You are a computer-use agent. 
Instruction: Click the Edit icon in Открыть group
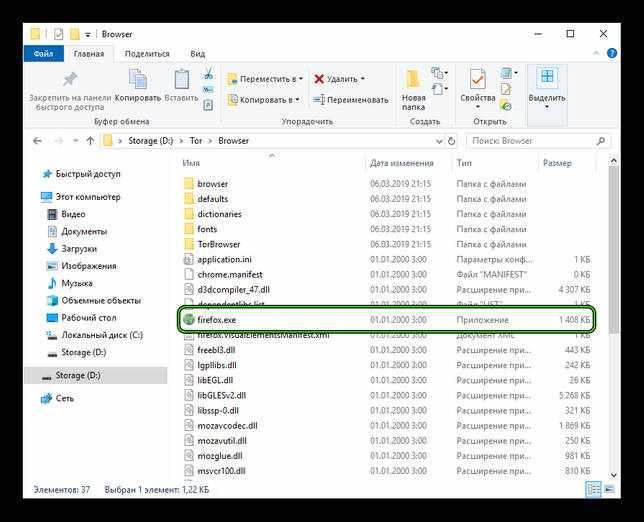pyautogui.click(x=506, y=89)
